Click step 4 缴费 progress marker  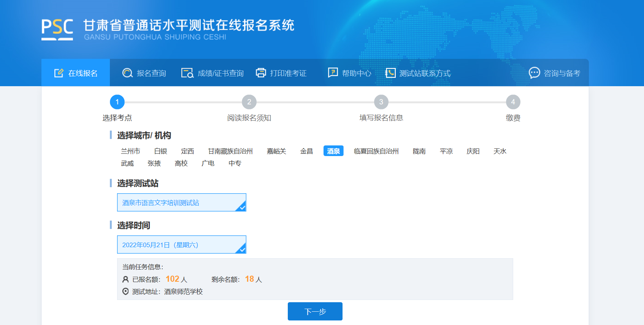point(513,102)
